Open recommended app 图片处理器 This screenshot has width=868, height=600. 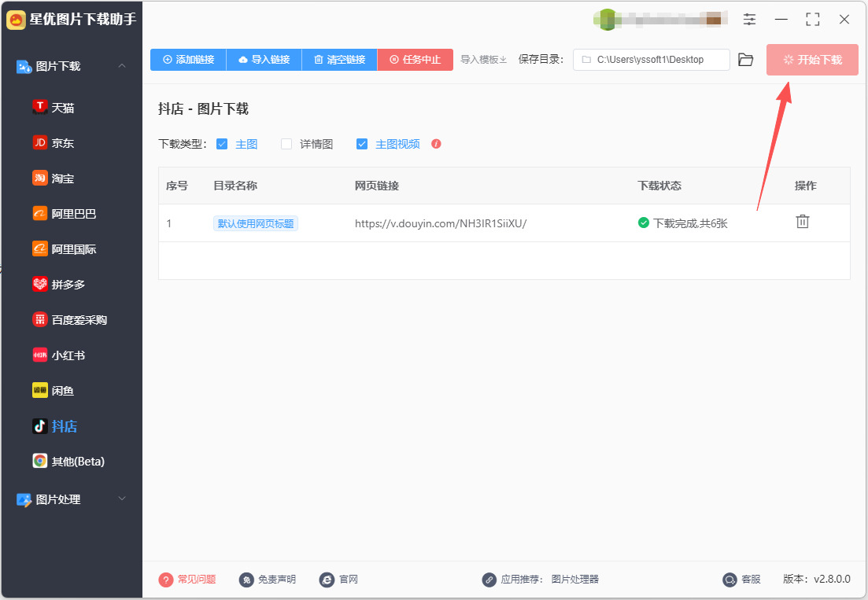pyautogui.click(x=575, y=579)
